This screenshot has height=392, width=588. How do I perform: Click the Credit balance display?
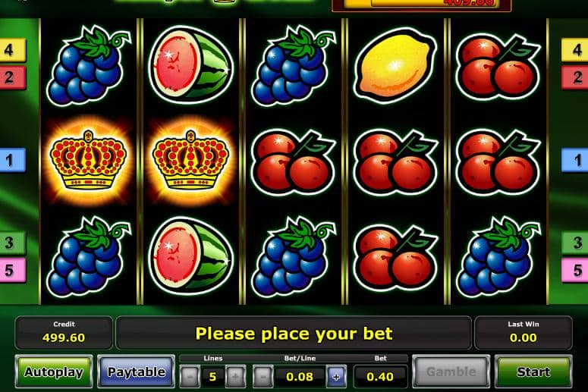tap(64, 332)
